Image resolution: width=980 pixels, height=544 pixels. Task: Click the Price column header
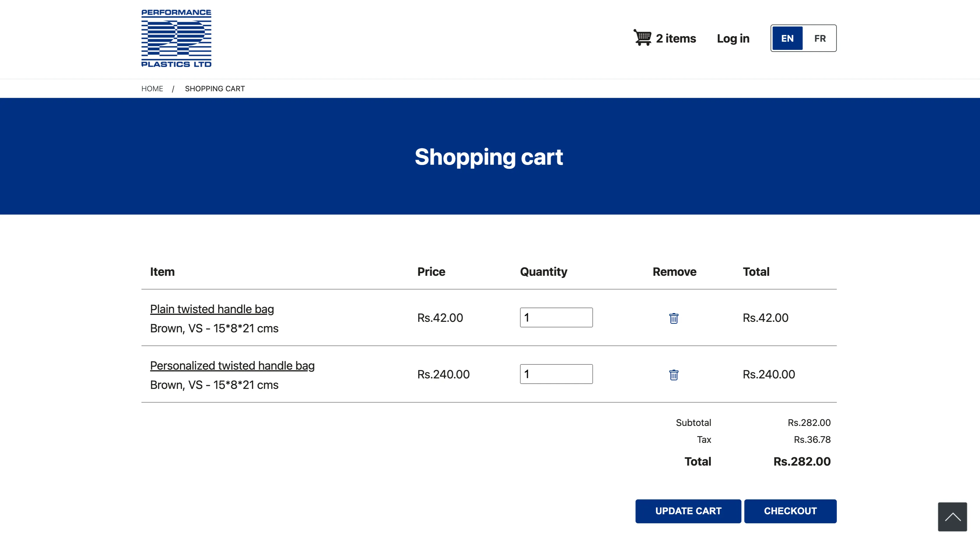pos(431,272)
